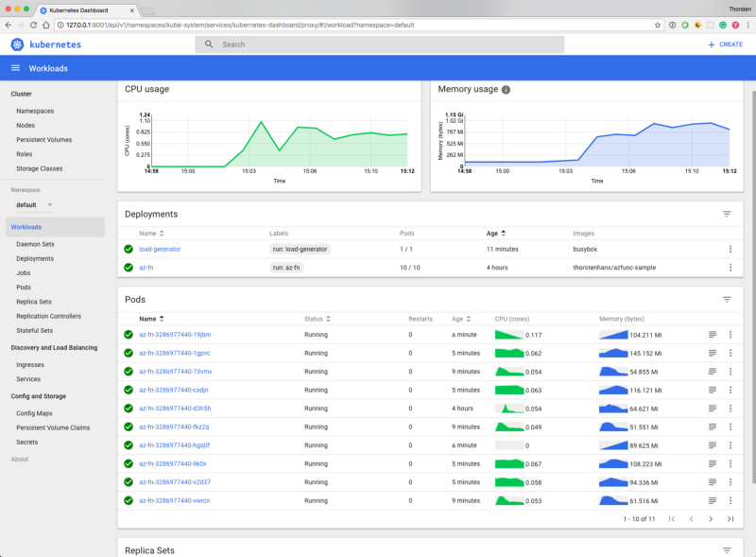
Task: Open the load-generator deployment link
Action: coord(160,249)
